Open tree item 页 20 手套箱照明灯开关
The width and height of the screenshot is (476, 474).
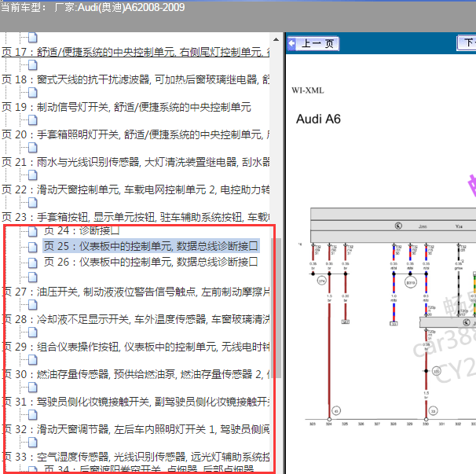[x=135, y=134]
